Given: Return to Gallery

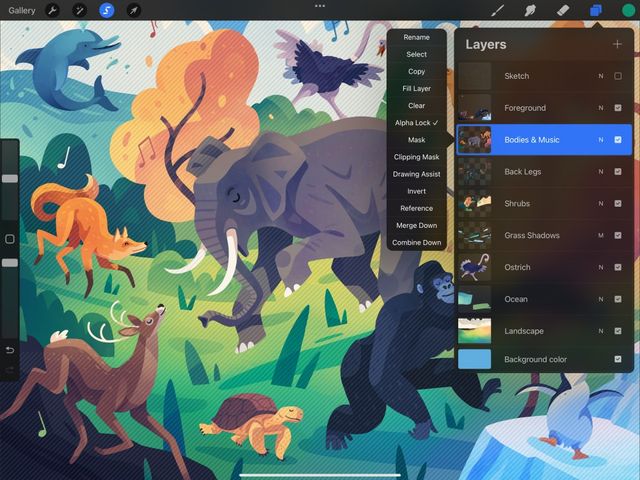Looking at the screenshot, I should point(22,11).
